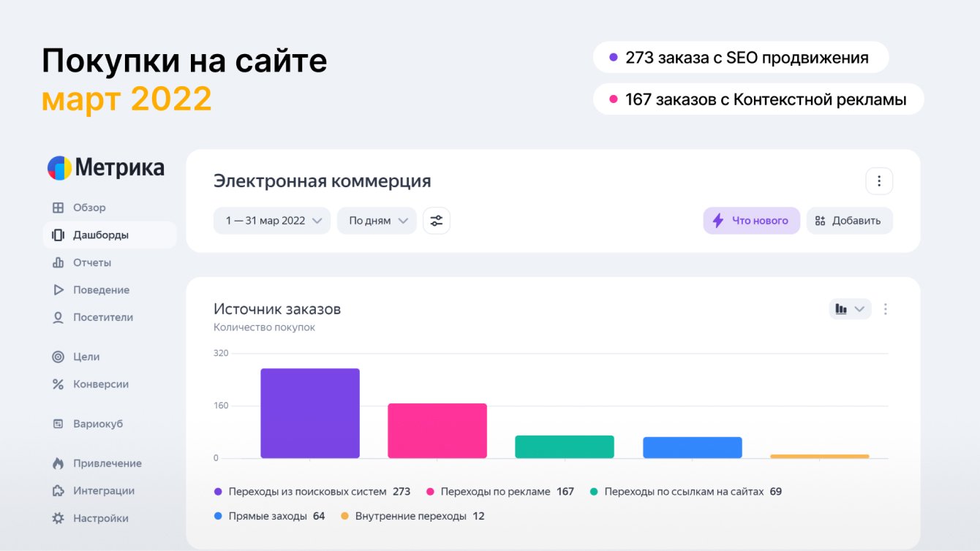This screenshot has width=980, height=551.
Task: Click the 167 заказов с Контекстной рекламы label
Action: click(x=758, y=99)
